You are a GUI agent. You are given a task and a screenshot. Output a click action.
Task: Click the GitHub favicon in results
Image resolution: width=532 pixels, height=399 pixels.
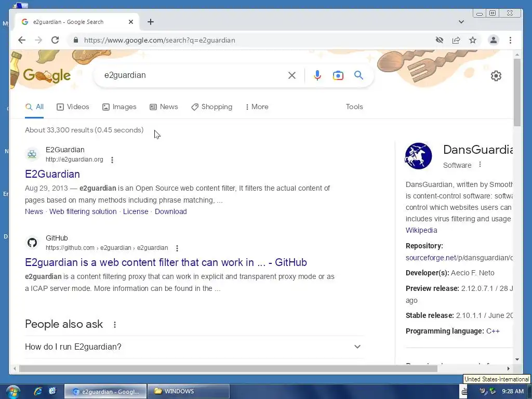click(32, 243)
